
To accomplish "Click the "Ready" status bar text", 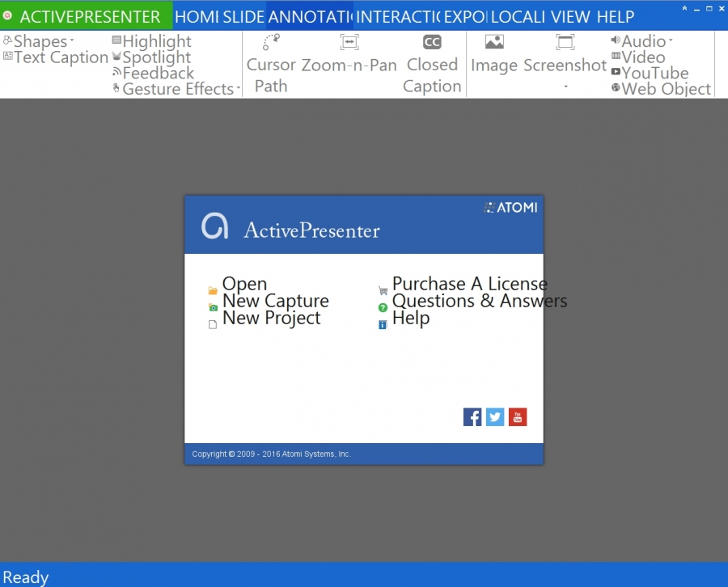I will point(26,577).
